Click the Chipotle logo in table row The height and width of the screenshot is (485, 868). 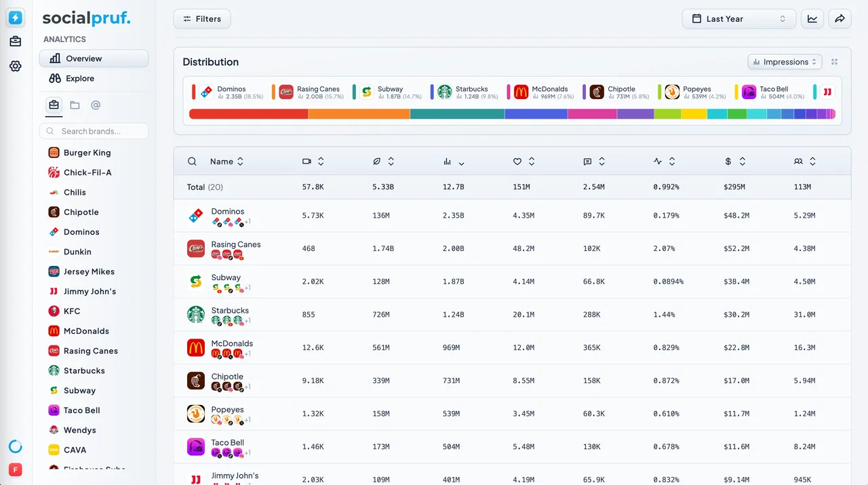(196, 381)
